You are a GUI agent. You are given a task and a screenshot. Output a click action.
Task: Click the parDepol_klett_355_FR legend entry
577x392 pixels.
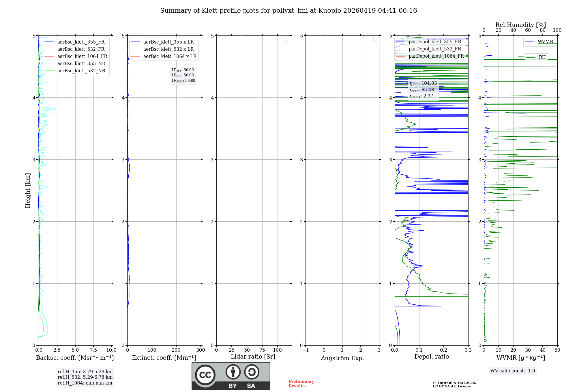click(435, 42)
